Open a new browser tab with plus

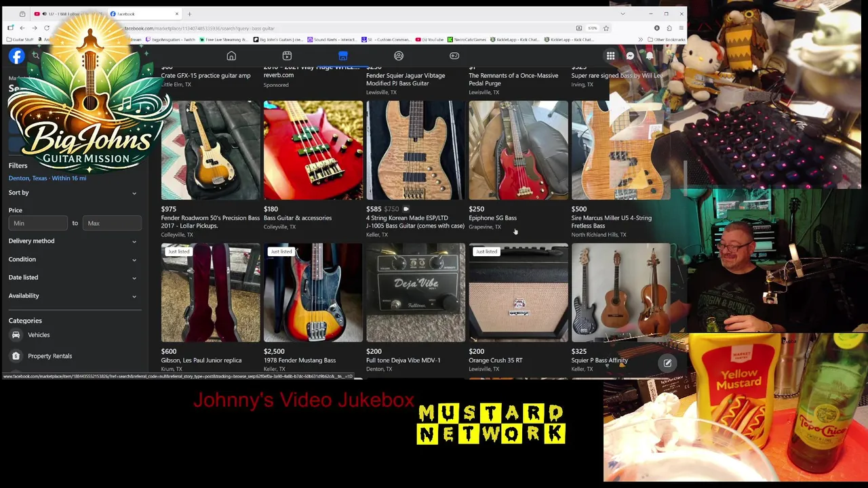click(189, 14)
